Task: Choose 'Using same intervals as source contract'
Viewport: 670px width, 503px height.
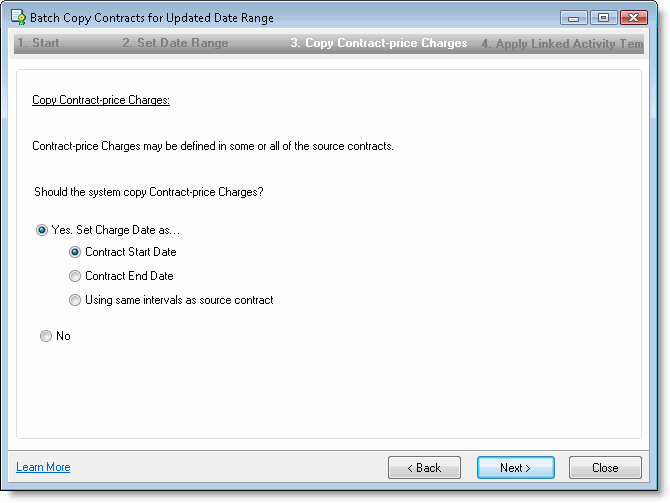Action: (75, 300)
